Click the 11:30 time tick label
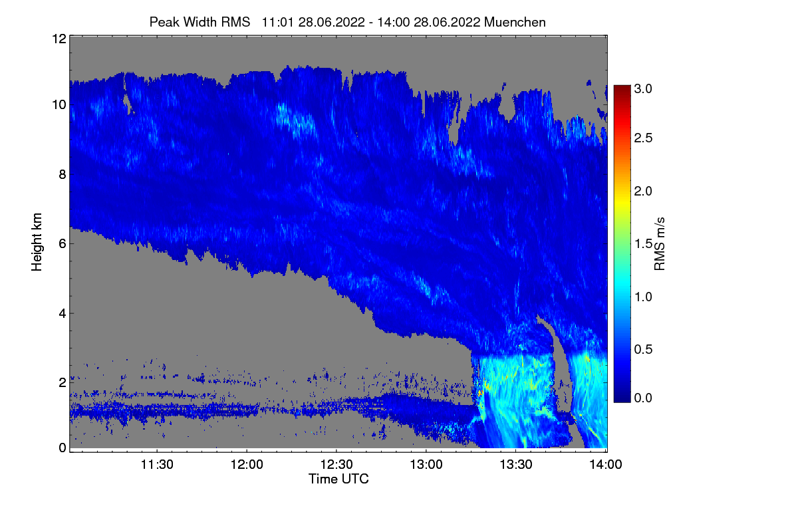This screenshot has width=798, height=532. coord(157,465)
